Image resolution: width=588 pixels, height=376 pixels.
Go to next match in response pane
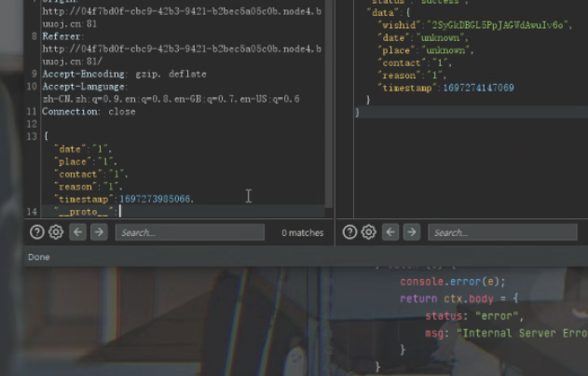click(x=411, y=232)
